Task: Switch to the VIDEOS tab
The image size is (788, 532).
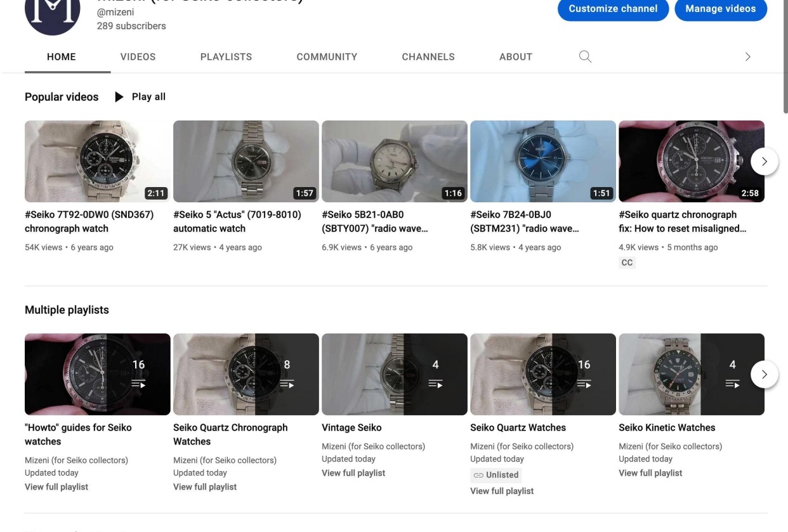Action: point(138,57)
